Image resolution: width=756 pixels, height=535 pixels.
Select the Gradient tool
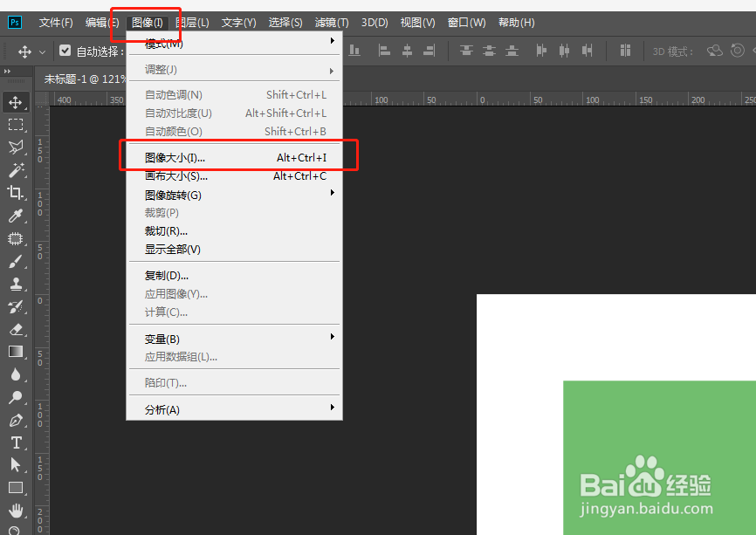pyautogui.click(x=16, y=352)
